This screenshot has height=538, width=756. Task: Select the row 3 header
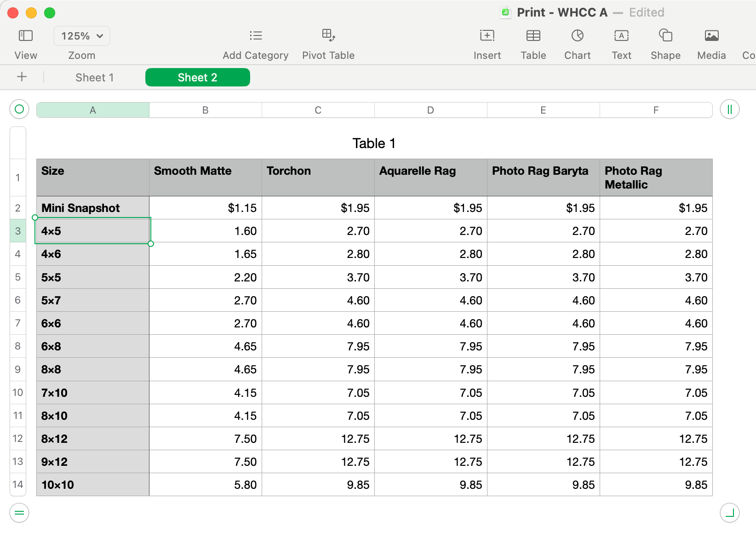(18, 231)
